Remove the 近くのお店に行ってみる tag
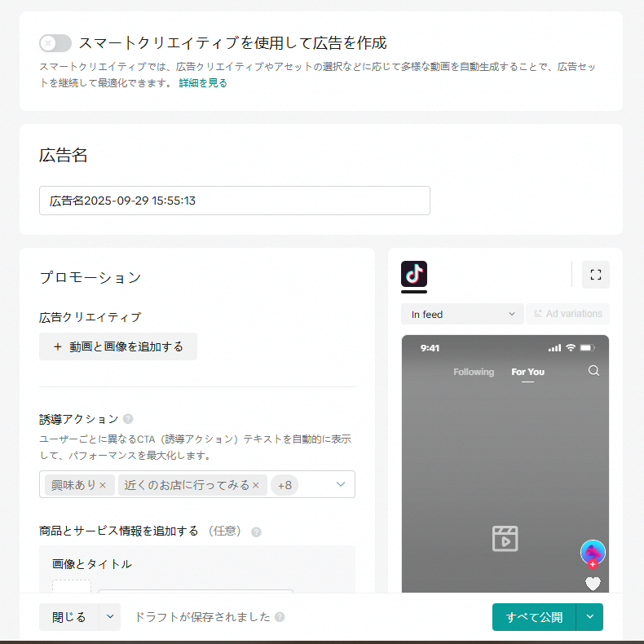This screenshot has width=644, height=644. [255, 485]
